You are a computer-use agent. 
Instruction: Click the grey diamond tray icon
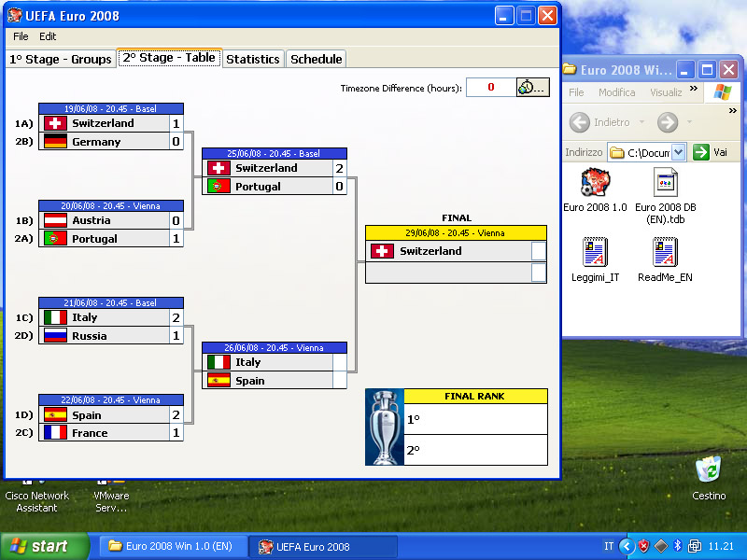(x=661, y=546)
